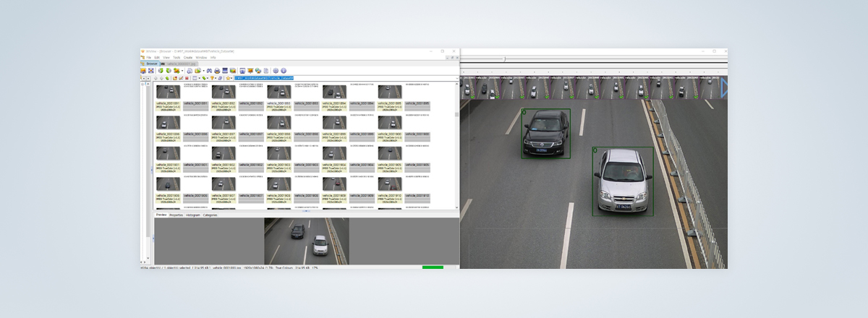Click the Full screen icon in main toolbar
Image resolution: width=868 pixels, height=318 pixels.
click(151, 71)
